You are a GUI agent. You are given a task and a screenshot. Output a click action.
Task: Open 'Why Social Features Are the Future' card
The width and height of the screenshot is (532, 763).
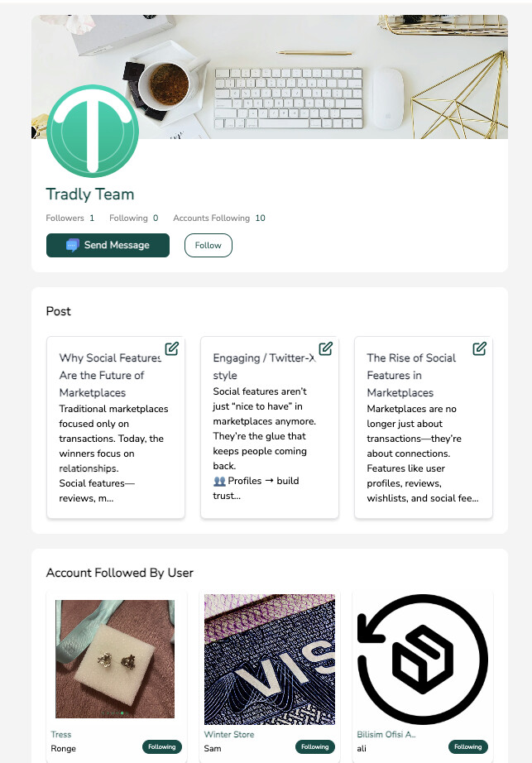(116, 427)
